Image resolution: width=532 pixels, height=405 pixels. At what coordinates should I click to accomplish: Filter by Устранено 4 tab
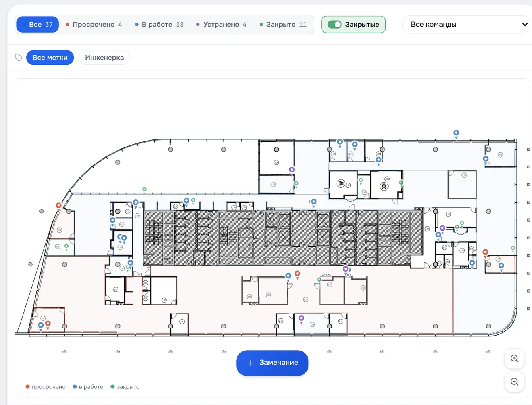click(221, 25)
